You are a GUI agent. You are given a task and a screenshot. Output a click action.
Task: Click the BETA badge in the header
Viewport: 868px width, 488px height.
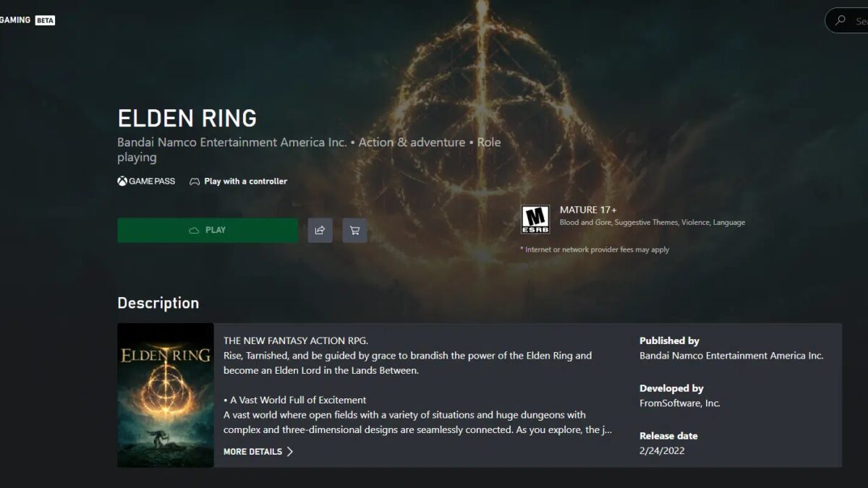[45, 20]
